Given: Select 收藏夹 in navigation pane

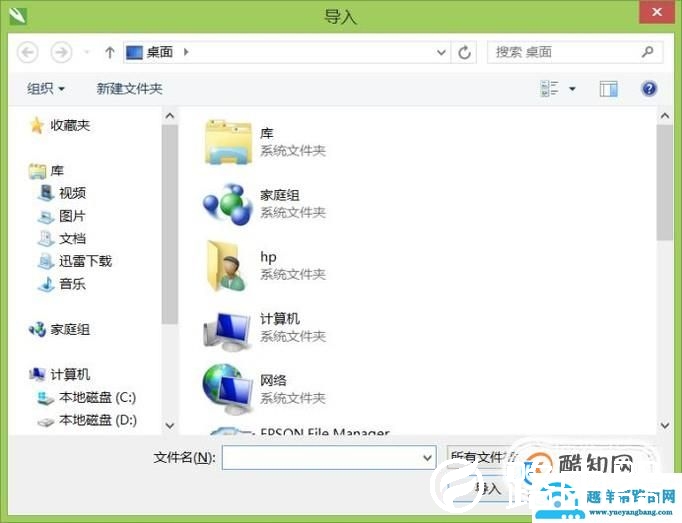Looking at the screenshot, I should (x=70, y=126).
